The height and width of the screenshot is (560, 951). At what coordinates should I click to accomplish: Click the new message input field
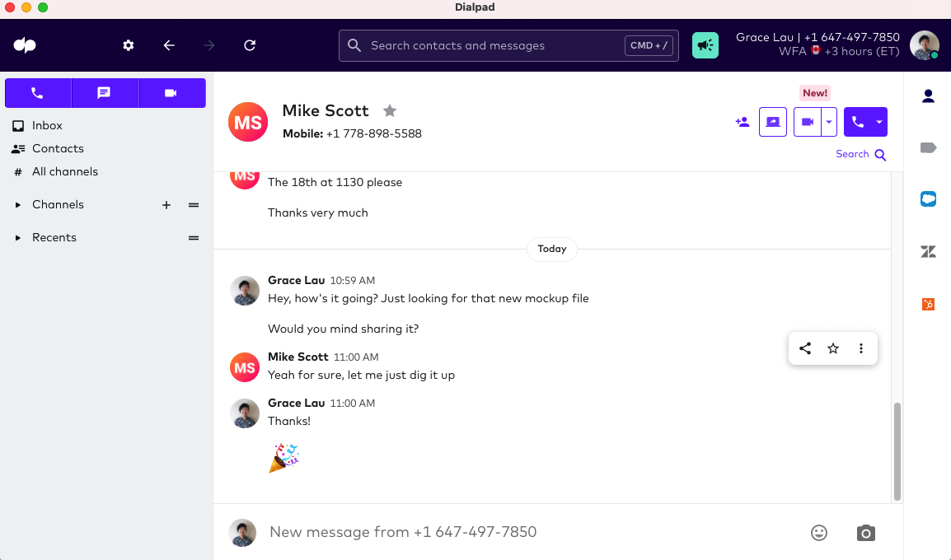pyautogui.click(x=534, y=532)
